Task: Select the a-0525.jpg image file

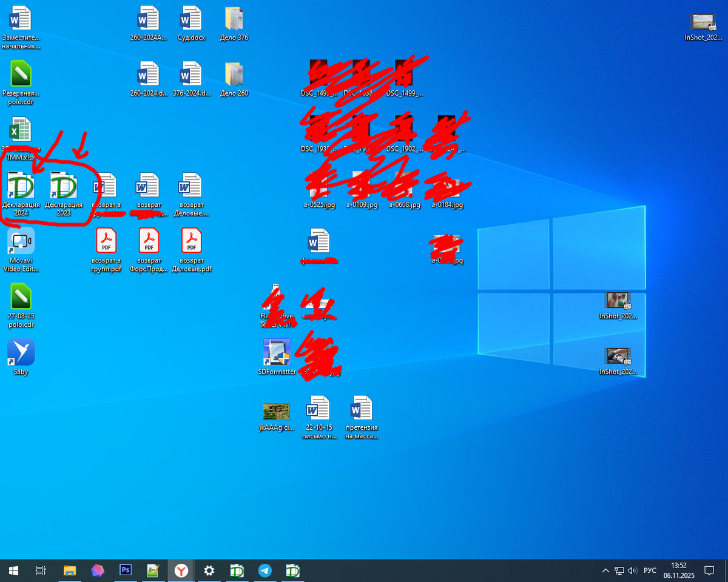Action: [x=319, y=191]
